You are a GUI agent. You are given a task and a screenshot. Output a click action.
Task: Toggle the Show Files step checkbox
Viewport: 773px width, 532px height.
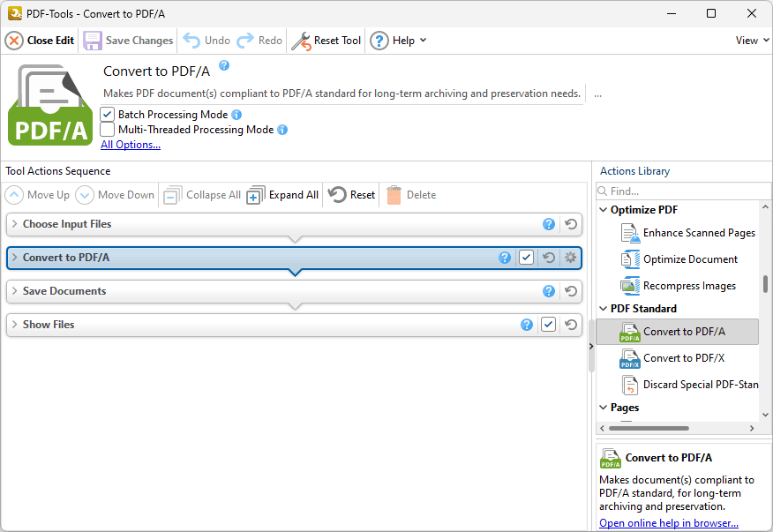(548, 325)
